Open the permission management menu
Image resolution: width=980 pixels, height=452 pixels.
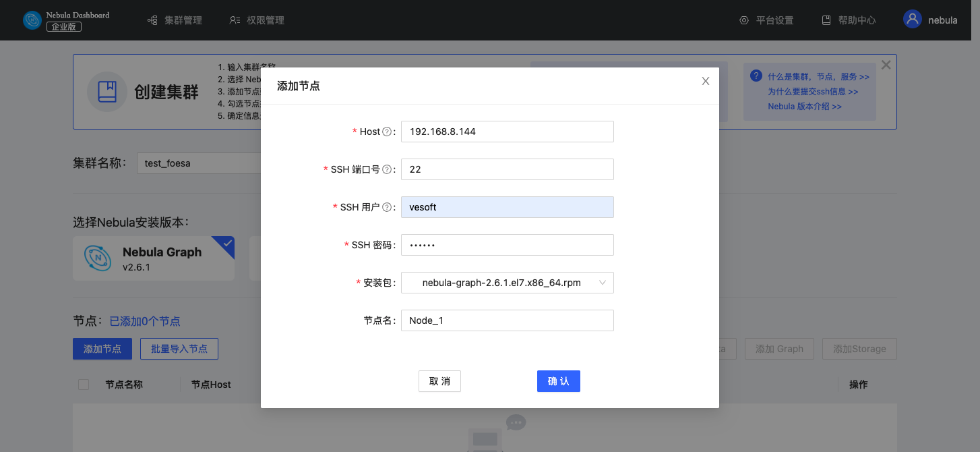click(x=257, y=20)
